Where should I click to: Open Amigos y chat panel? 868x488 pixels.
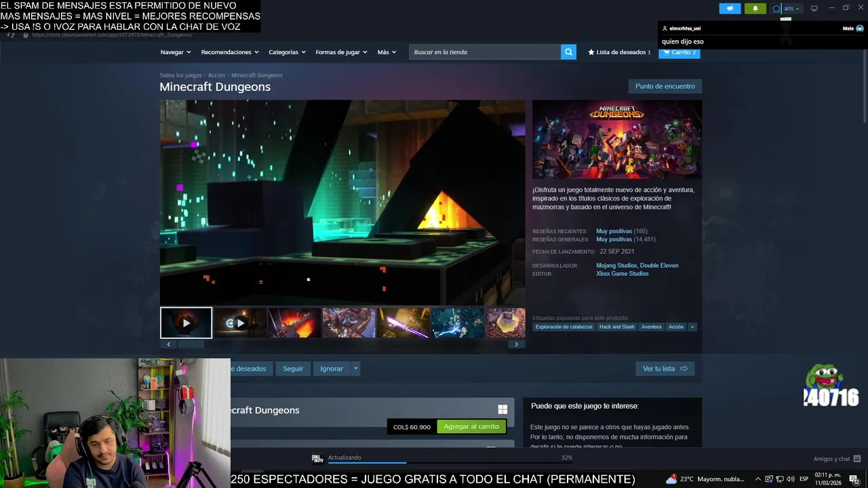click(x=837, y=459)
